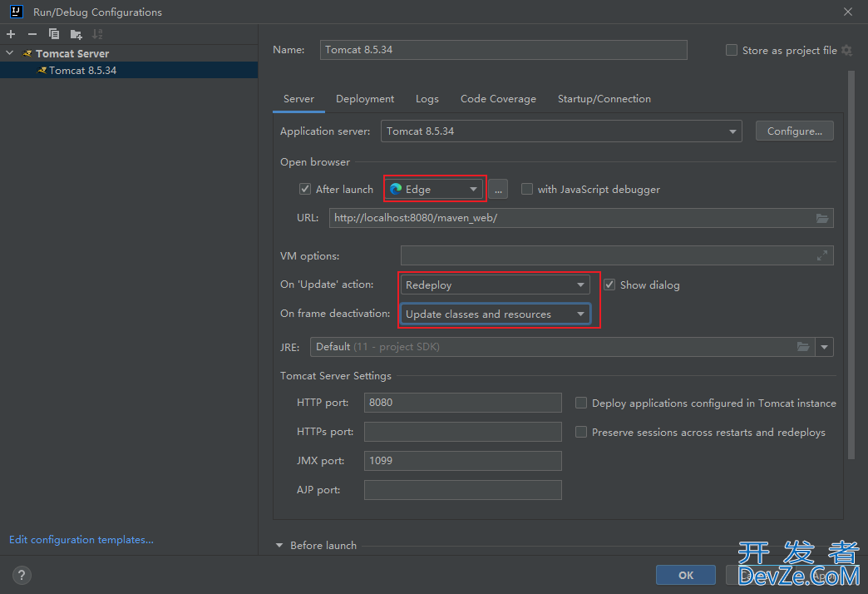Click the HTTPs port field
This screenshot has width=868, height=594.
(x=463, y=432)
